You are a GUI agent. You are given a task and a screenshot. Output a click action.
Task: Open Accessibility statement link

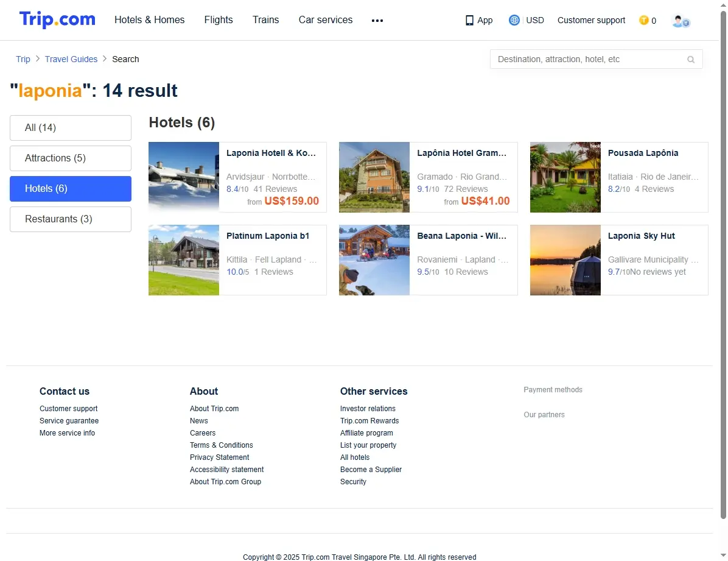click(226, 470)
